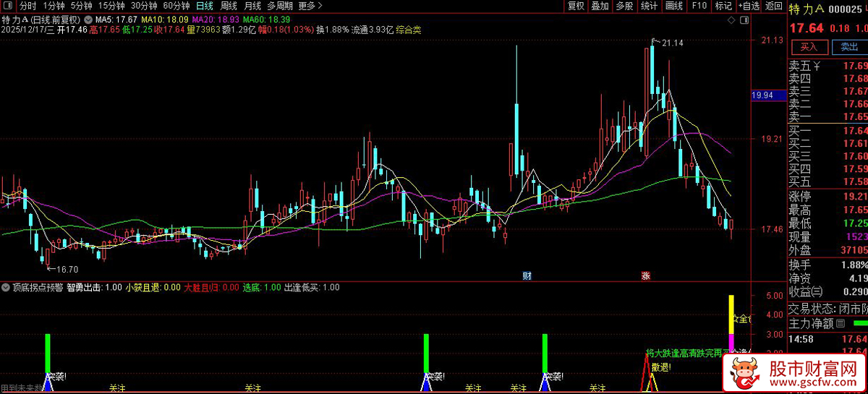The height and width of the screenshot is (394, 868).
Task: Click the MA5: 17.67 indicator label
Action: tap(116, 20)
